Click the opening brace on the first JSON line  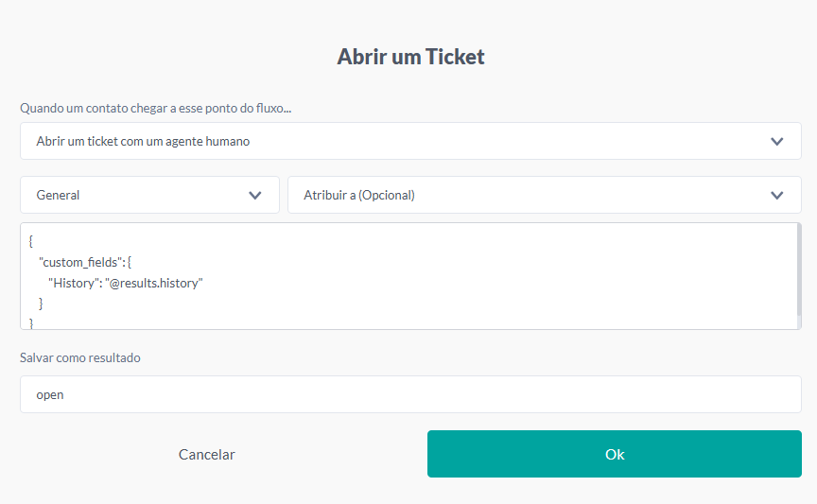tap(31, 241)
